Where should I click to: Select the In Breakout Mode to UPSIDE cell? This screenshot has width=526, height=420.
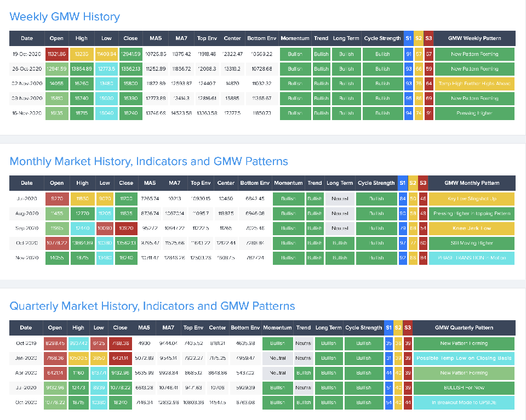click(x=464, y=402)
